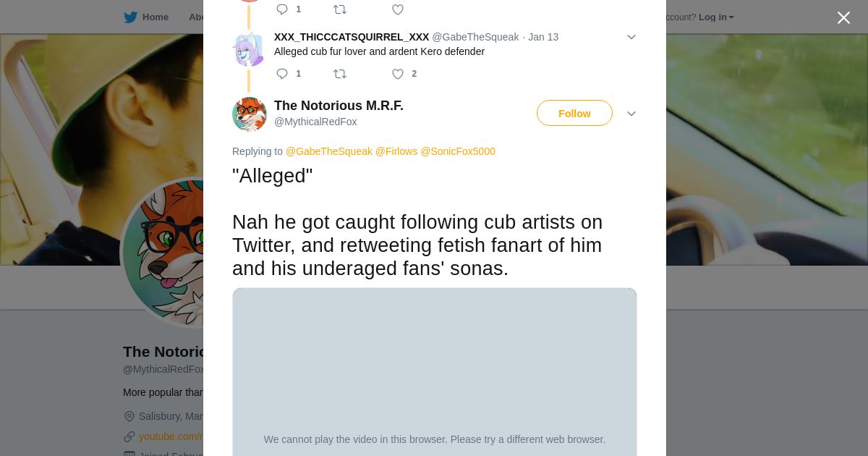Screen dimensions: 868x456
Task: Close the tweet overlay with X
Action: tap(843, 18)
